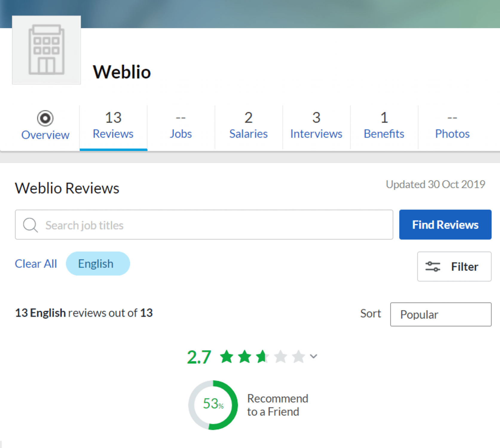The image size is (500, 448).
Task: Click the third green star in rating
Action: tap(263, 356)
